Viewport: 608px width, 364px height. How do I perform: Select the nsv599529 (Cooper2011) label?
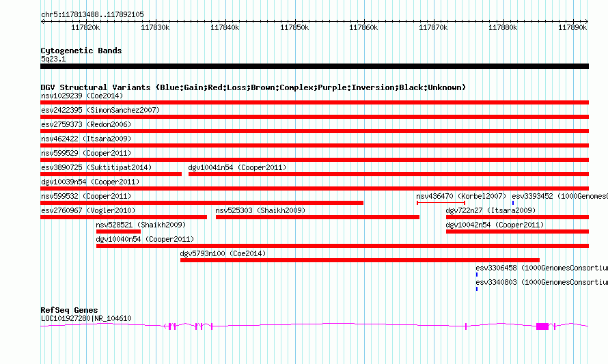(x=86, y=153)
